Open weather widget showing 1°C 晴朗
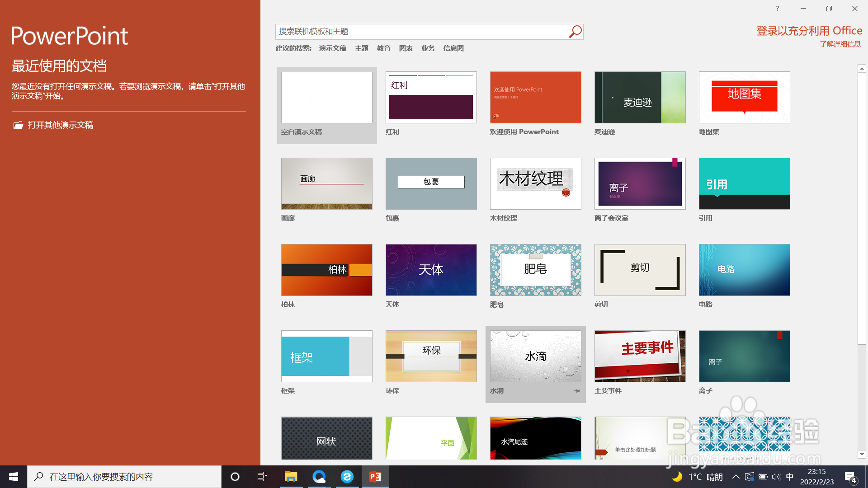 point(698,477)
